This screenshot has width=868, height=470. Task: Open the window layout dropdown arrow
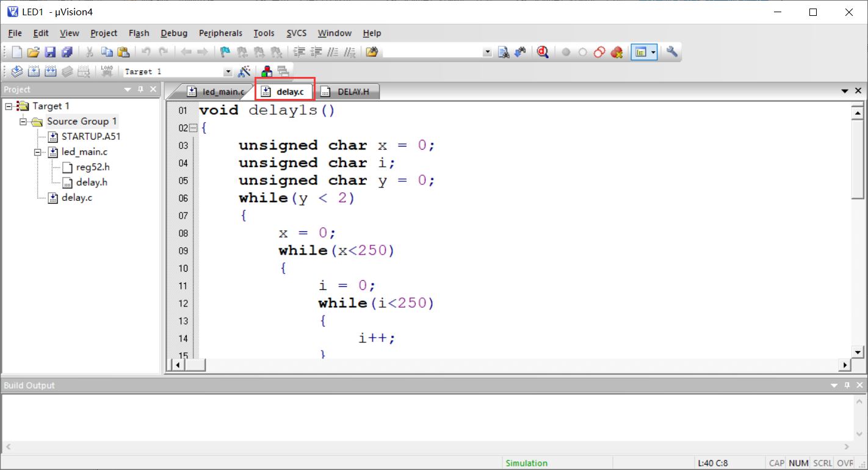click(x=653, y=52)
